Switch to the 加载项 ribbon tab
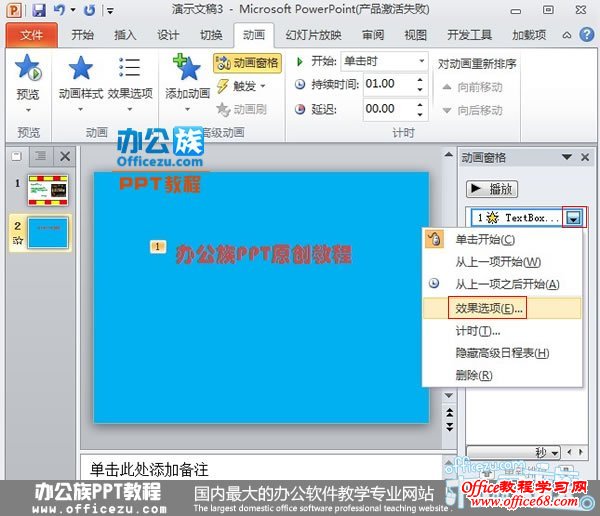This screenshot has width=600, height=516. coord(529,35)
